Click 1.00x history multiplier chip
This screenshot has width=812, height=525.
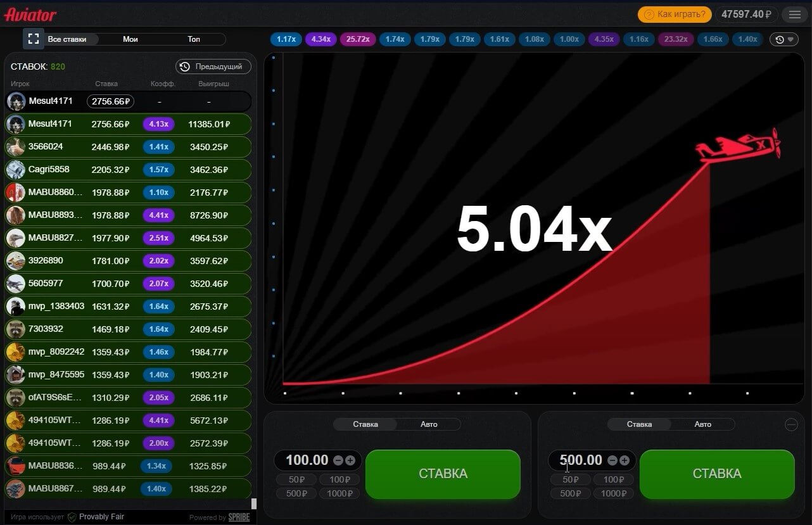click(x=569, y=39)
